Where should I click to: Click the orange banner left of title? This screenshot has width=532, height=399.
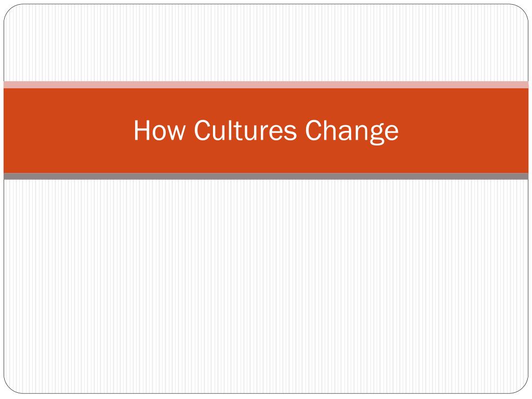click(x=68, y=130)
